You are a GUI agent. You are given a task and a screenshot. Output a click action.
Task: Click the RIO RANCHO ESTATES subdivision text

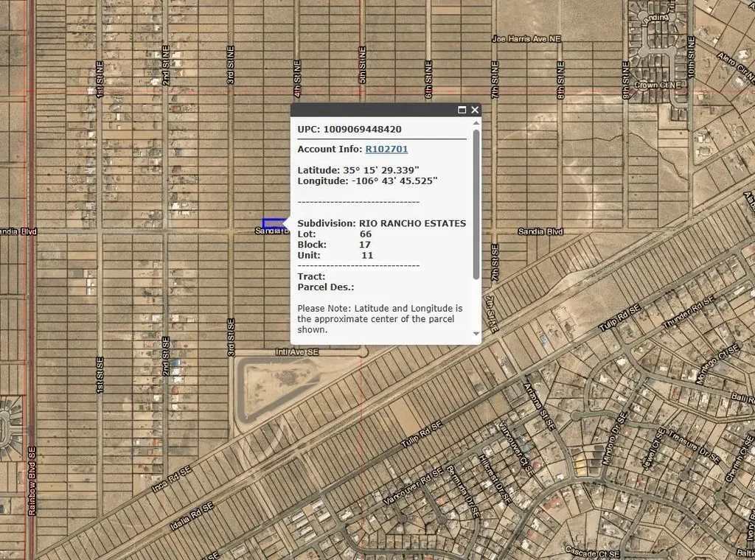point(412,223)
